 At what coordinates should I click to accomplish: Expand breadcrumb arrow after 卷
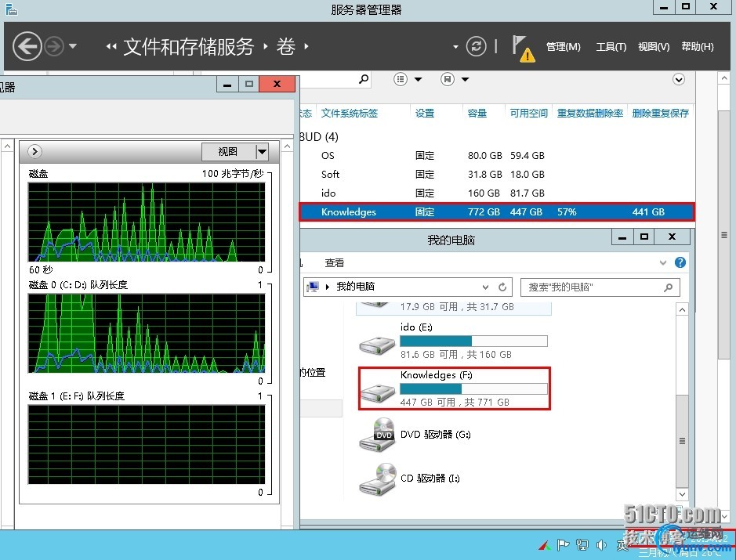(x=306, y=46)
